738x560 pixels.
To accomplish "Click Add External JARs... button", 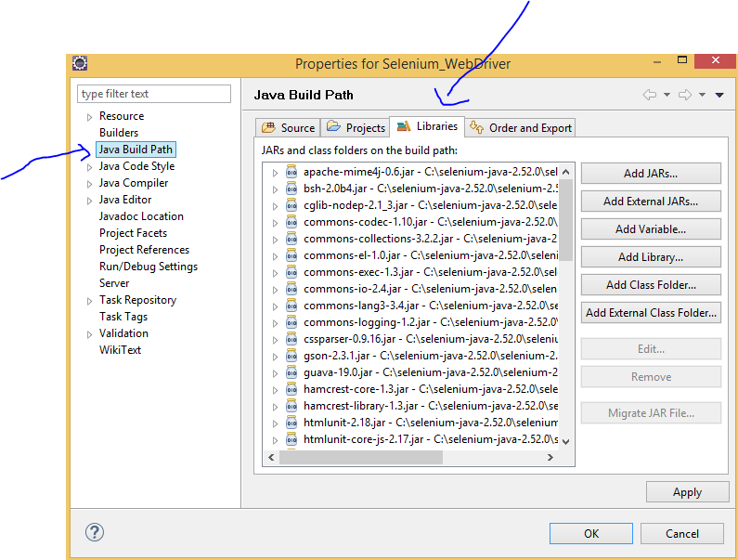I will click(651, 202).
